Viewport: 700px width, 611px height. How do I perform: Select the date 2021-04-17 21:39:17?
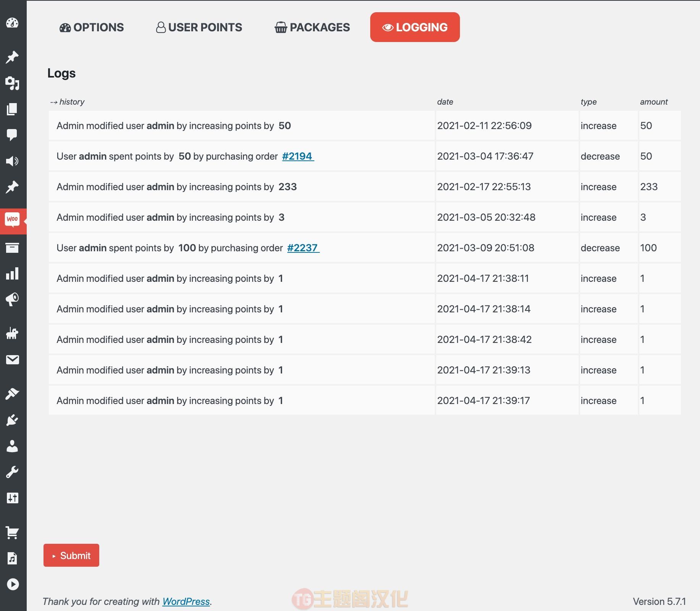point(483,401)
